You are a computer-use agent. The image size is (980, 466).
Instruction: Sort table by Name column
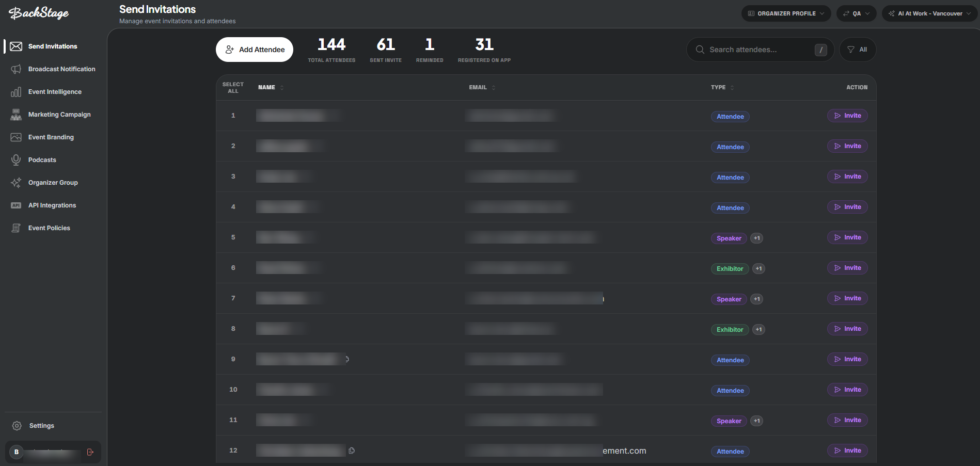[271, 88]
